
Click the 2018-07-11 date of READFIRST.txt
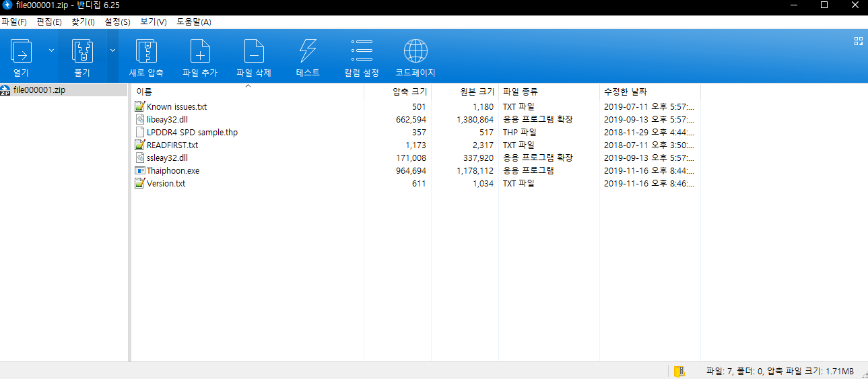[649, 145]
